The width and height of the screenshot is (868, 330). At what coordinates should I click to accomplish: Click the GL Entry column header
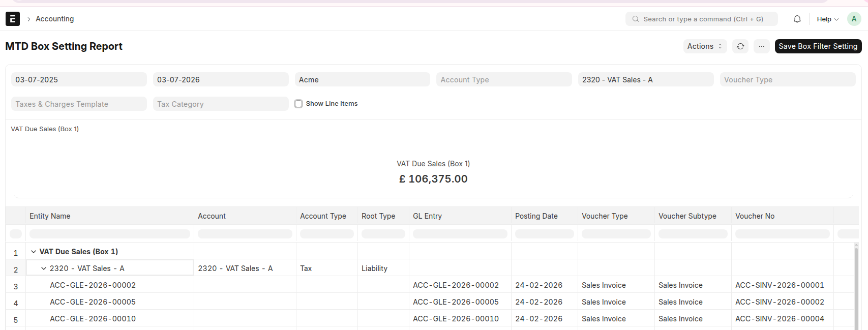click(x=460, y=216)
